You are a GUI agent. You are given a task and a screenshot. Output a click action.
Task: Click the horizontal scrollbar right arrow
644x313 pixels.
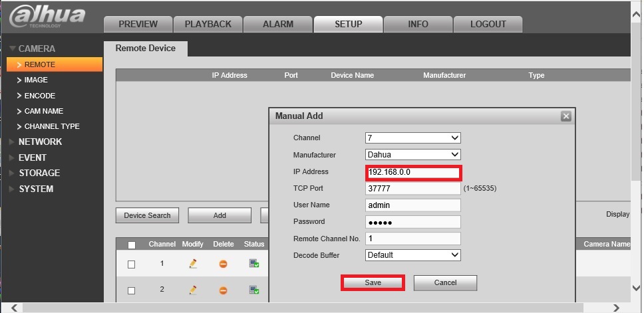coord(617,307)
